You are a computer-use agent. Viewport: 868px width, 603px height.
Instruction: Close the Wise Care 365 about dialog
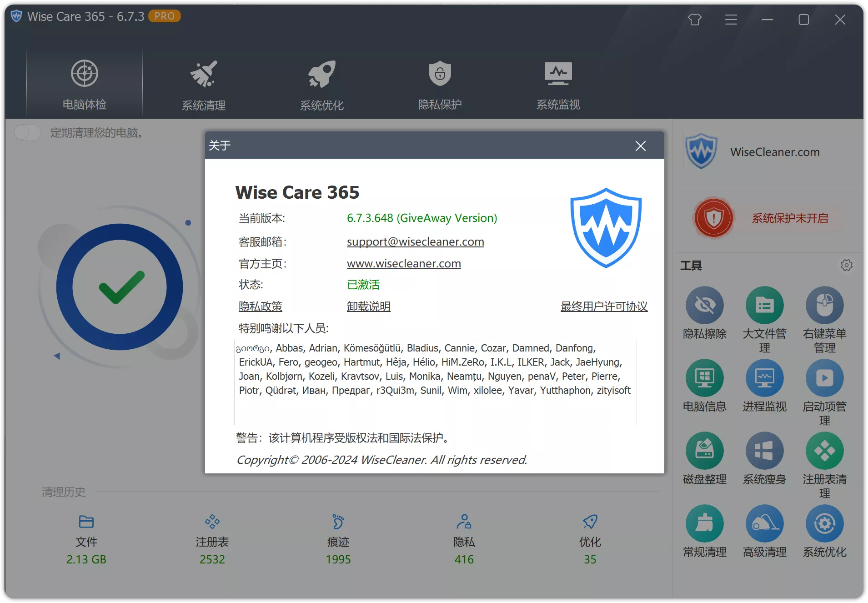click(640, 146)
